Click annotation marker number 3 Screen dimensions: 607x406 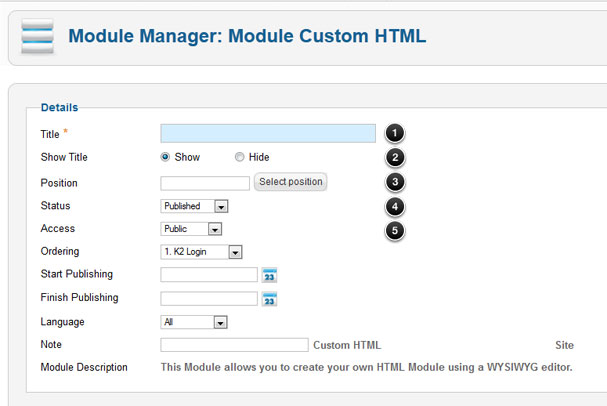click(x=395, y=182)
